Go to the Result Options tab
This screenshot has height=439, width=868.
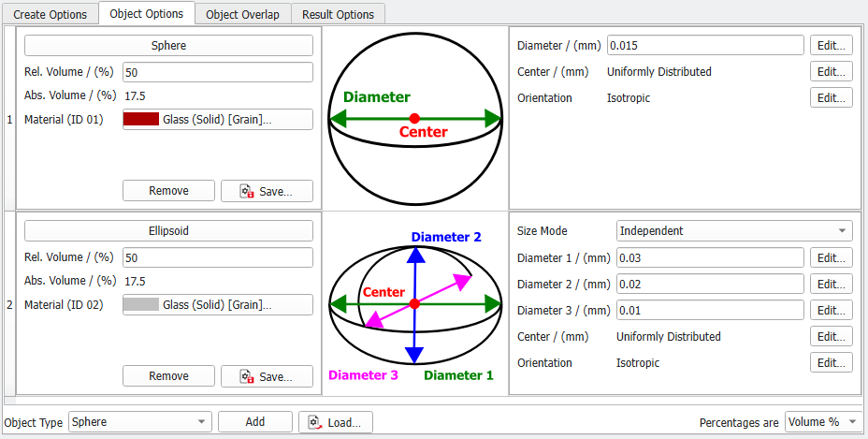[338, 14]
